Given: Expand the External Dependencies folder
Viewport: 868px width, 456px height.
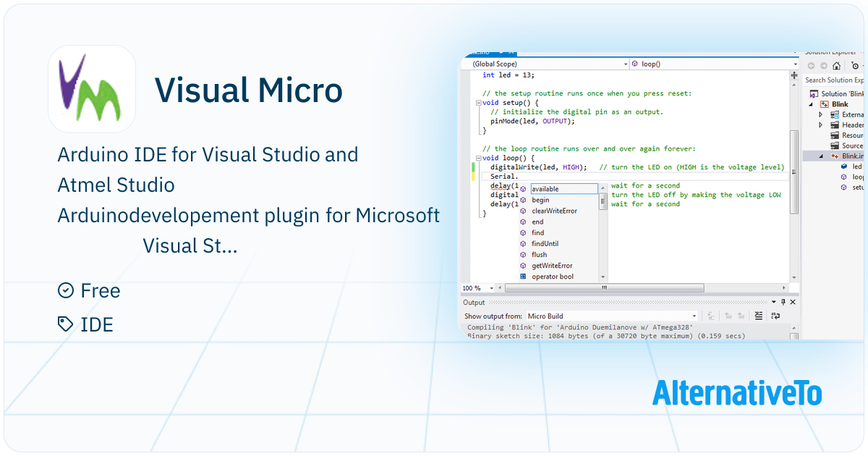Looking at the screenshot, I should point(821,114).
